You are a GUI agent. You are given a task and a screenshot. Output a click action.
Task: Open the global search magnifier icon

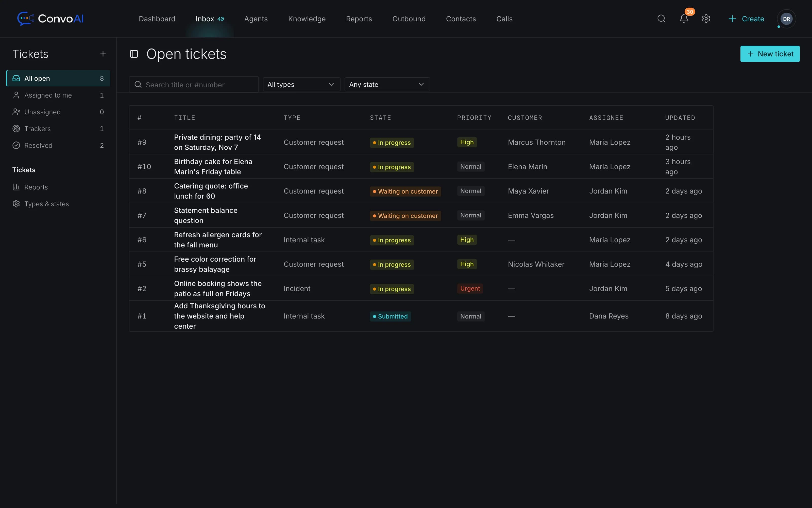tap(661, 19)
